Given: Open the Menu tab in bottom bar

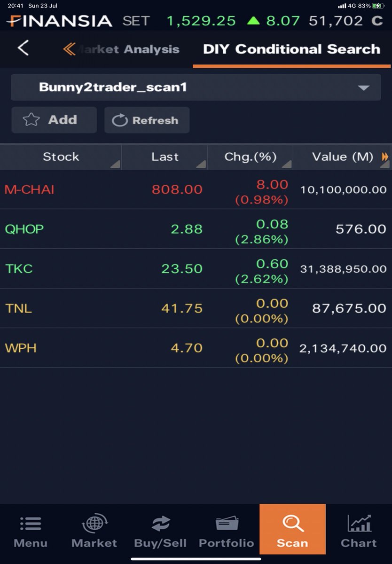Looking at the screenshot, I should [x=31, y=532].
